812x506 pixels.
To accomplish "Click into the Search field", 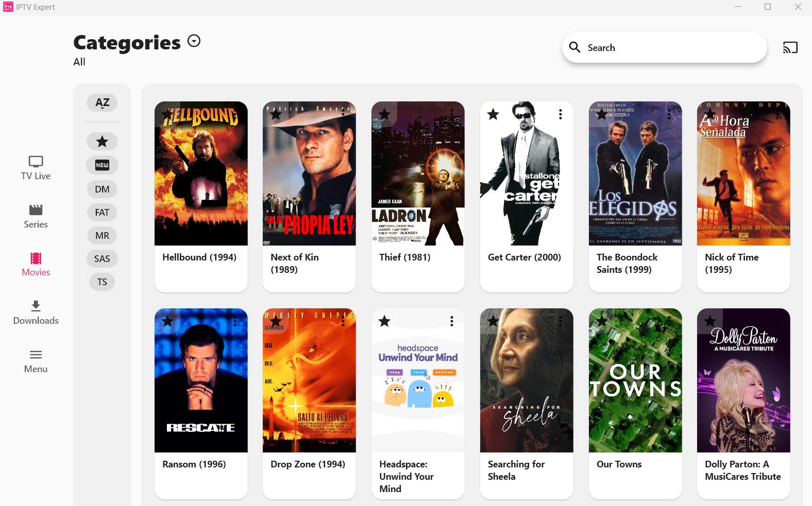I will click(x=664, y=47).
